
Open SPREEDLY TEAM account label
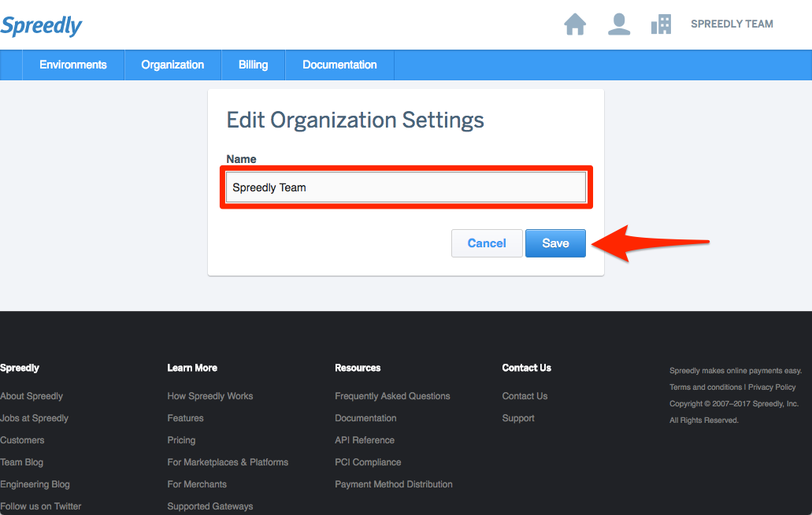click(x=732, y=24)
